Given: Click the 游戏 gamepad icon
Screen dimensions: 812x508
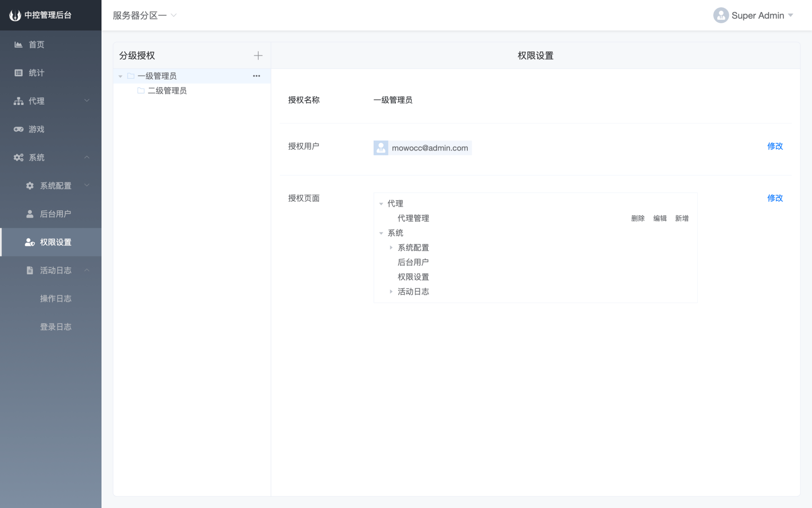Looking at the screenshot, I should point(18,129).
